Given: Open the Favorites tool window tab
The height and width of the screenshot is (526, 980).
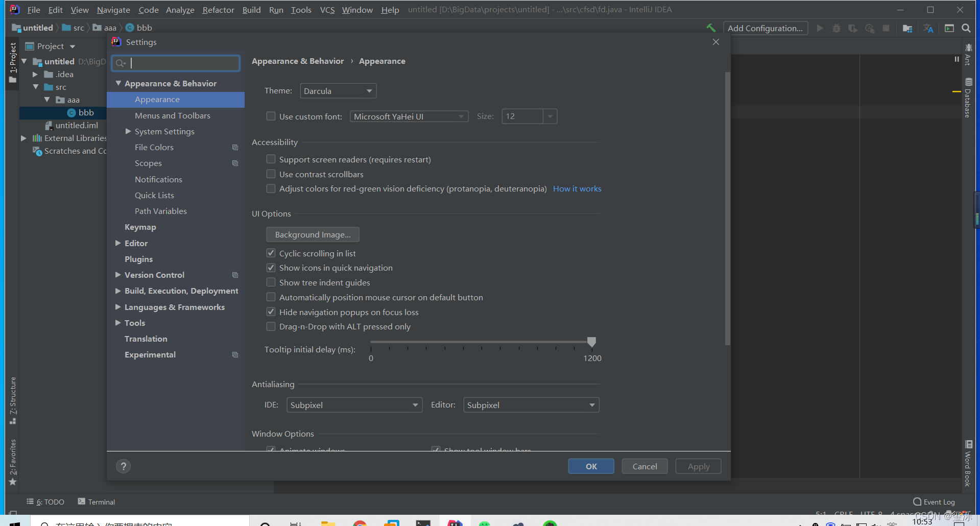Looking at the screenshot, I should click(13, 462).
